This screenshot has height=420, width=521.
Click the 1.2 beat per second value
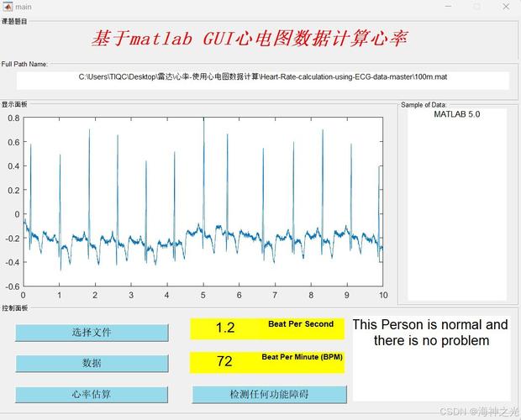tap(225, 328)
